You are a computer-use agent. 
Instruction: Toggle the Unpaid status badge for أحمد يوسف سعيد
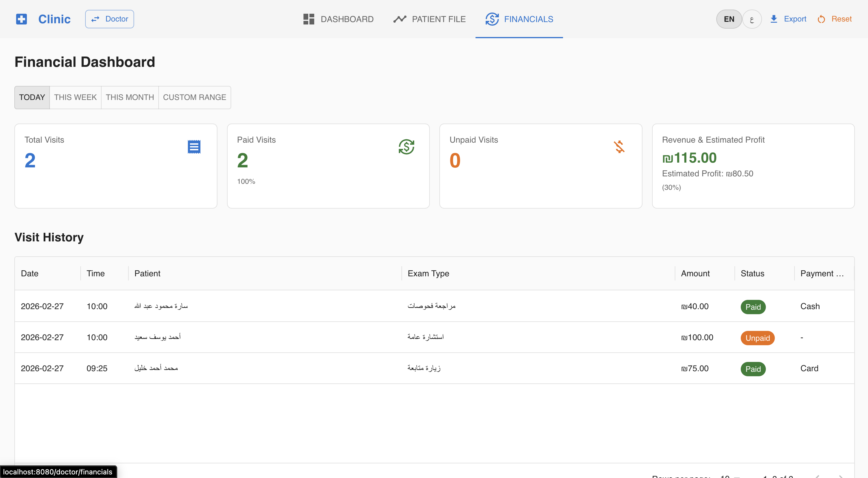[757, 338]
